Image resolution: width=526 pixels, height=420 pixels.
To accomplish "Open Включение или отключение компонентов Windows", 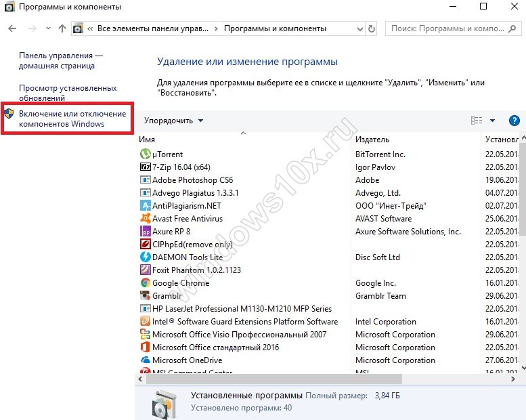I will (x=72, y=119).
